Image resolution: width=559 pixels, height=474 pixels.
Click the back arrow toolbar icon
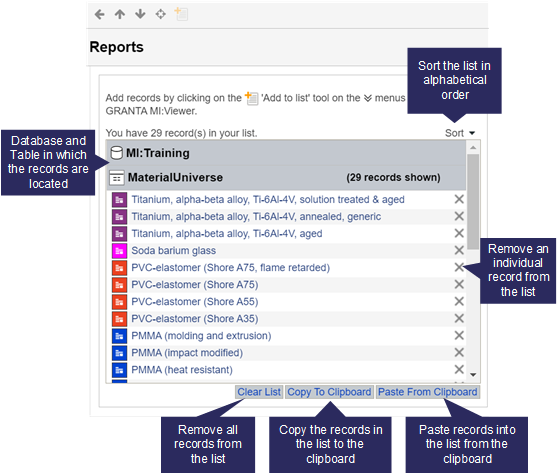coord(99,14)
